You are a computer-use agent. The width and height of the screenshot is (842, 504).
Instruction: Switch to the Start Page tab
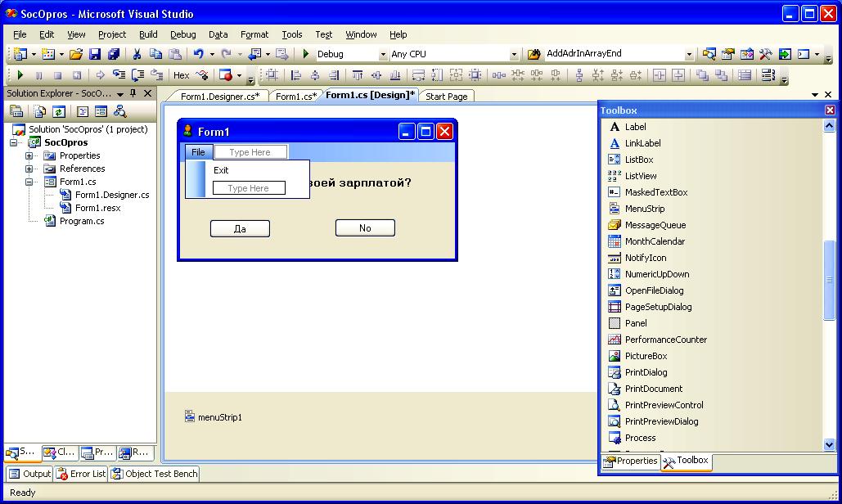pyautogui.click(x=446, y=96)
